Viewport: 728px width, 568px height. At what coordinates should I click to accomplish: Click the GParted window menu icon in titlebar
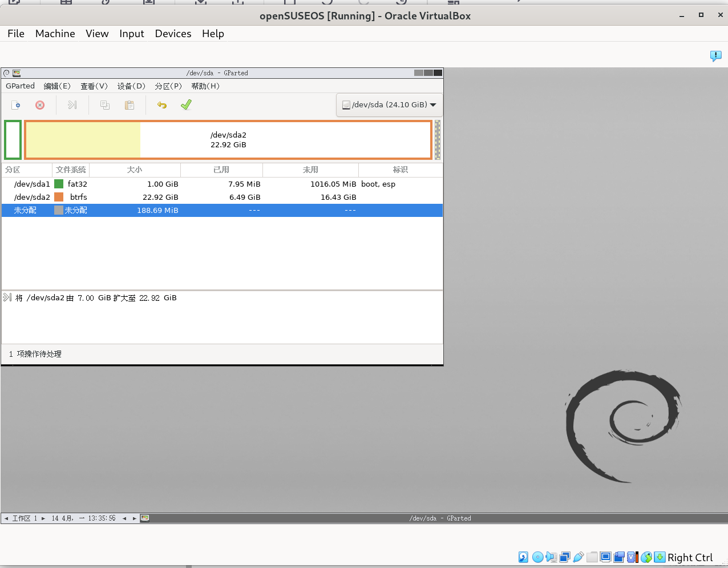17,73
